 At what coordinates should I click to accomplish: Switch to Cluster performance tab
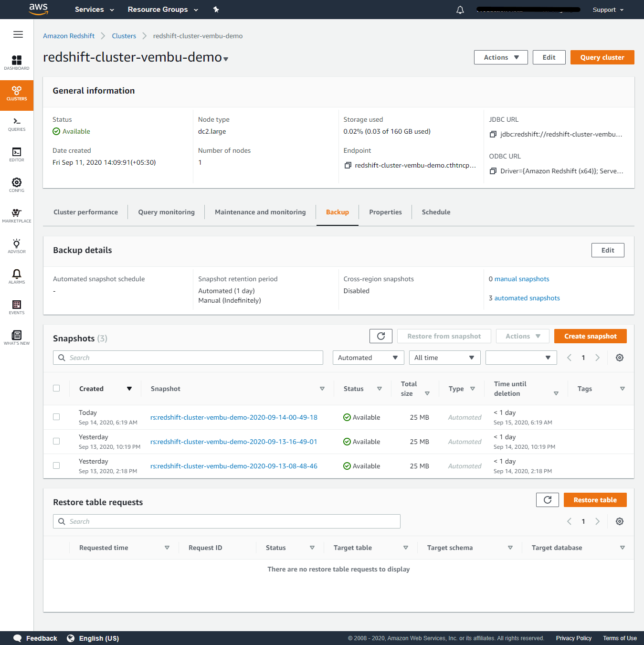tap(85, 212)
